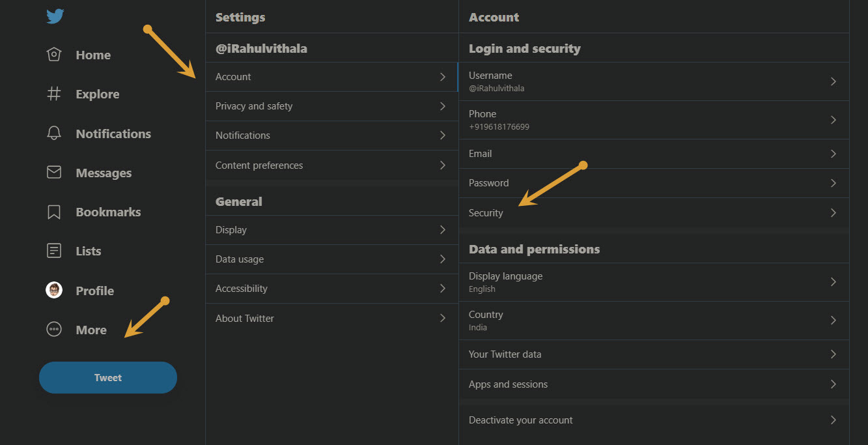Click chevron on Privacy and safety row
This screenshot has width=868, height=445.
[x=443, y=106]
